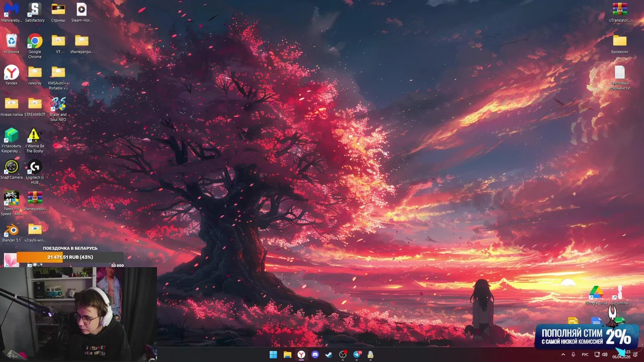Open the notification bell in the tray
The image size is (644, 362).
[635, 354]
